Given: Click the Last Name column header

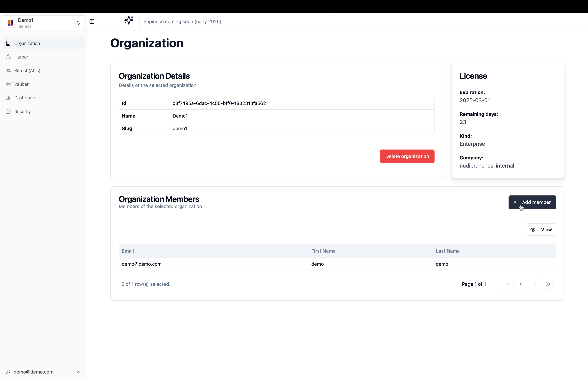Looking at the screenshot, I should [x=448, y=251].
